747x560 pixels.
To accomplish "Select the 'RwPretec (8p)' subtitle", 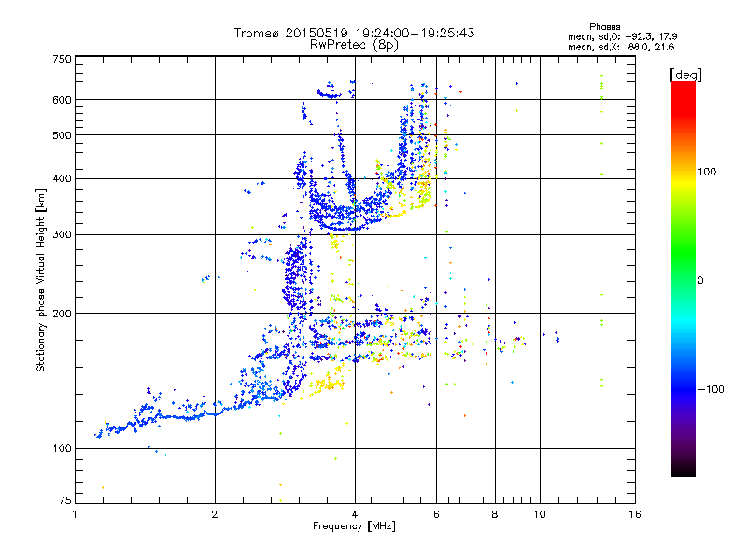I will tap(354, 45).
